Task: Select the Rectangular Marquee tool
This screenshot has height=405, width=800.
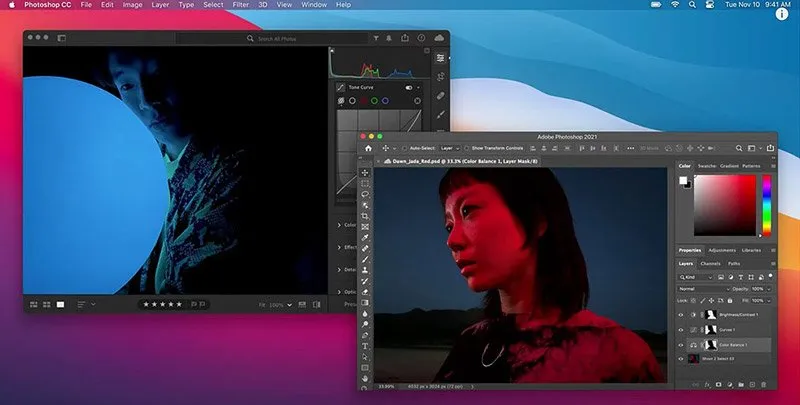Action: point(366,184)
